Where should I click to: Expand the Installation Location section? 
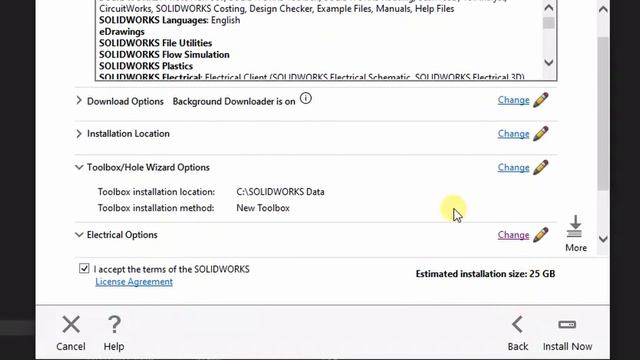[x=79, y=133]
